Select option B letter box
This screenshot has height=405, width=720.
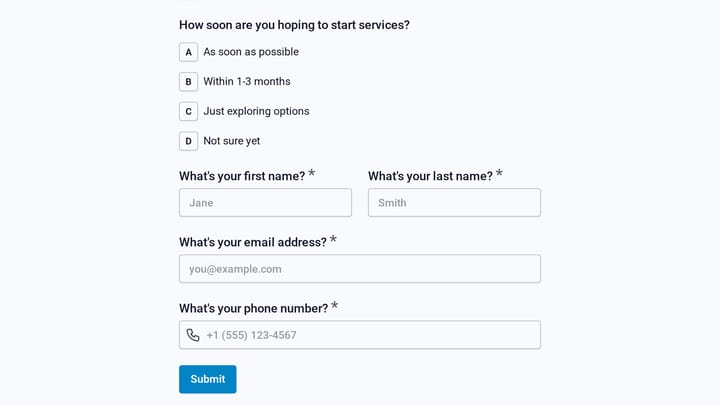(188, 82)
